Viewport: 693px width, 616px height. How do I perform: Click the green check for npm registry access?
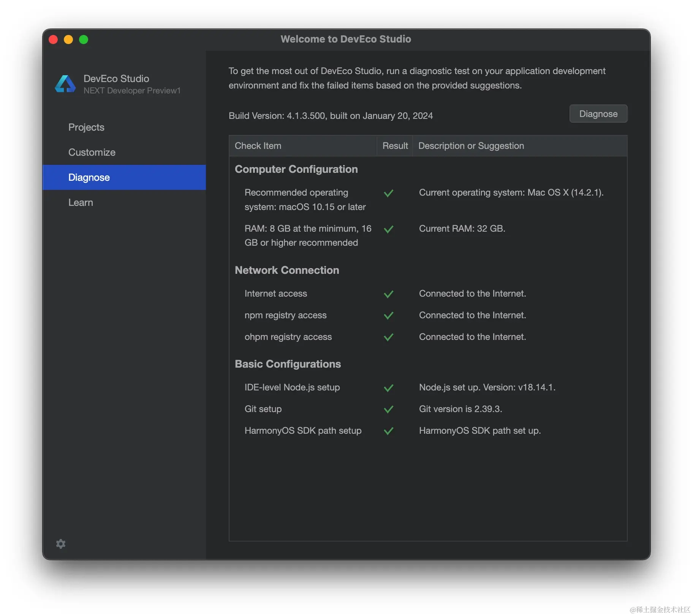coord(388,316)
